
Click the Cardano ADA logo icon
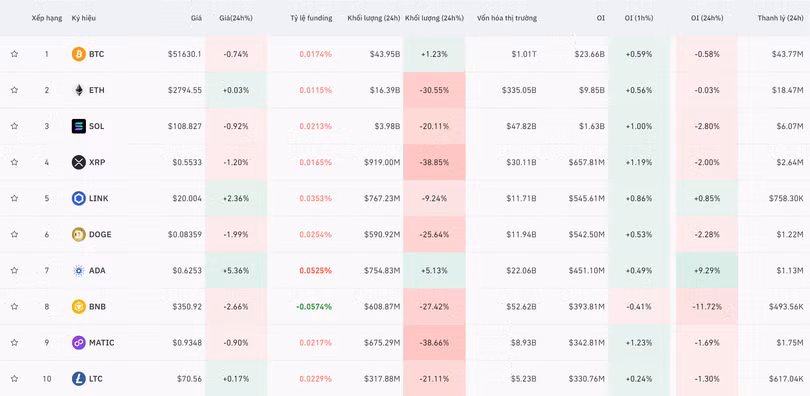pos(79,271)
